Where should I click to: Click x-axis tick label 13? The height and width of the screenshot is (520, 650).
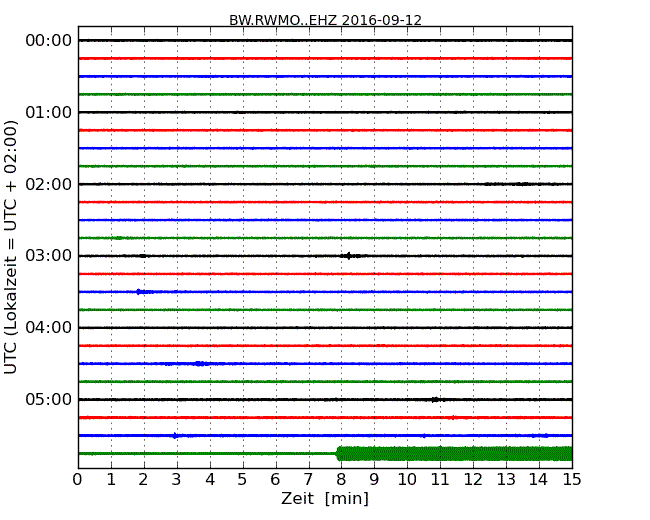pos(506,479)
